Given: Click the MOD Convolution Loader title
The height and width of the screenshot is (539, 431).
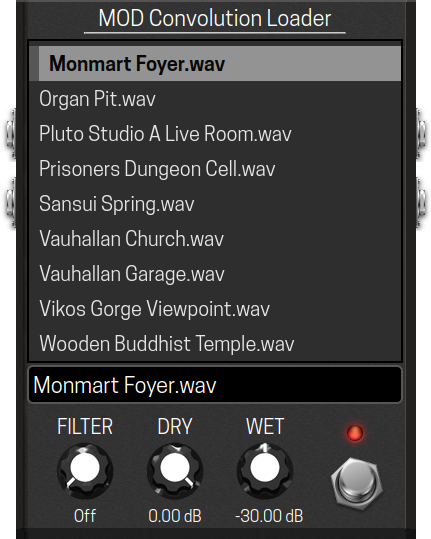Looking at the screenshot, I should [x=215, y=18].
